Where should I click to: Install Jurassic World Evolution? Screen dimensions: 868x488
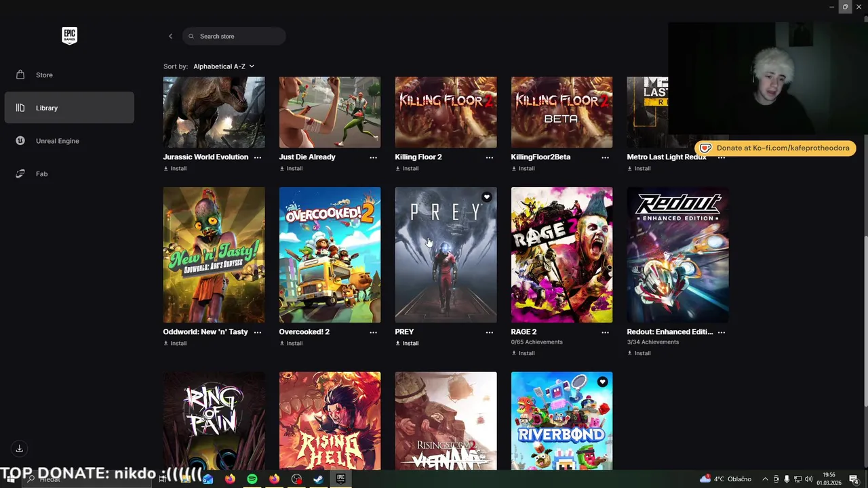(x=175, y=168)
